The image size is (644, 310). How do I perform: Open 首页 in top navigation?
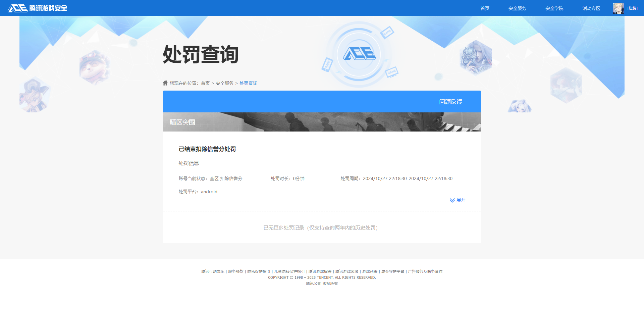(x=484, y=8)
